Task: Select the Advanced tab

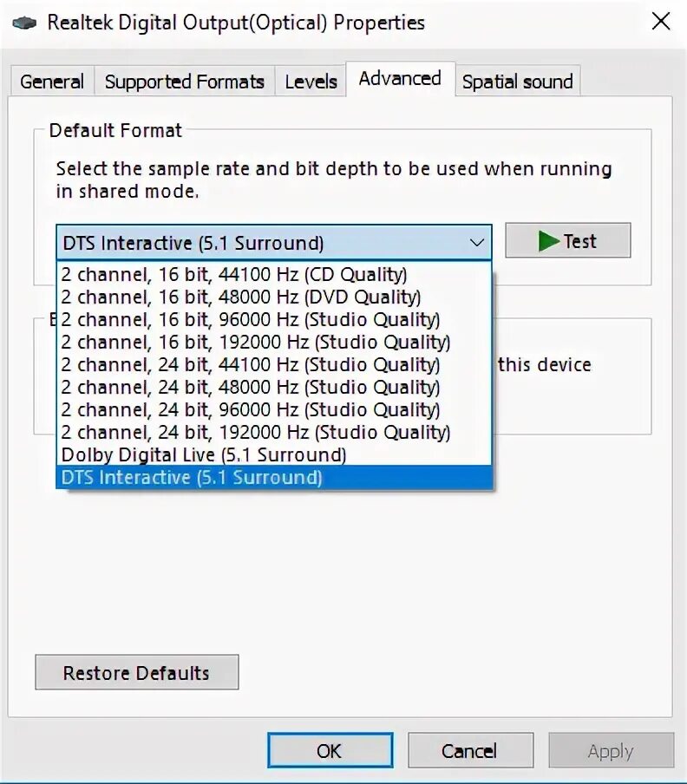Action: pos(400,79)
